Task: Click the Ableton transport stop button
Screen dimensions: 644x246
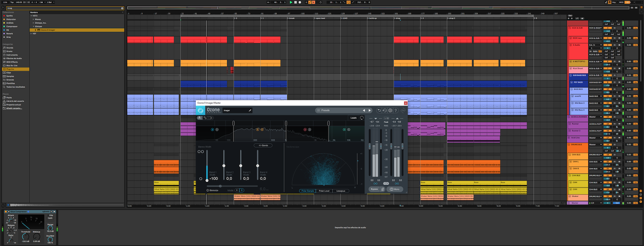Action: [x=295, y=2]
